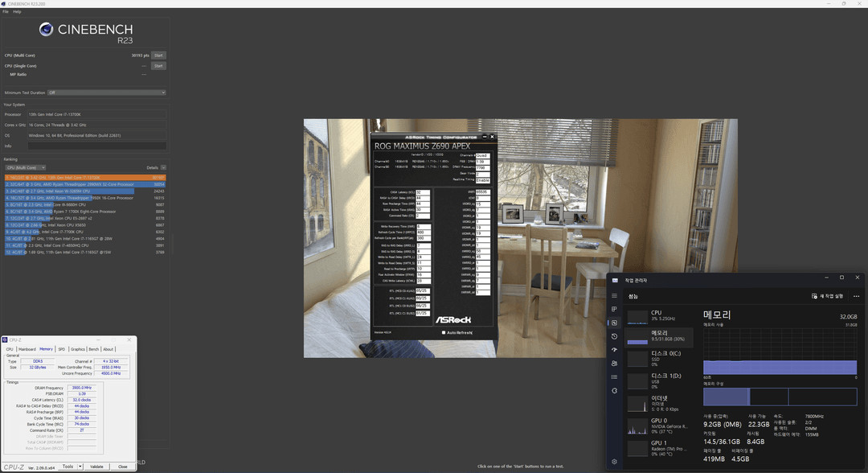Select ranking row AMD Ryzen Threadripper 2990WX
This screenshot has height=473, width=868.
pyautogui.click(x=85, y=184)
